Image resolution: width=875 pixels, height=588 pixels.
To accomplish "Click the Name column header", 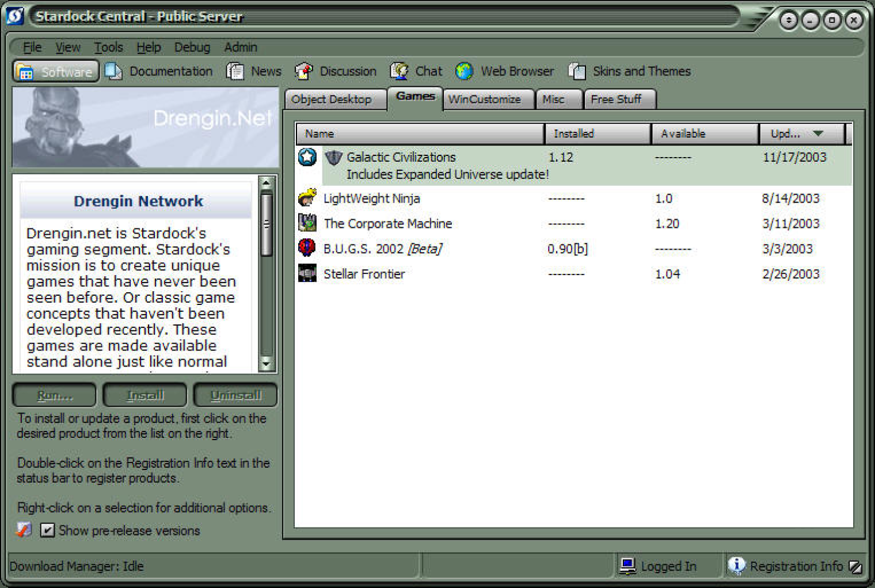I will pyautogui.click(x=420, y=133).
